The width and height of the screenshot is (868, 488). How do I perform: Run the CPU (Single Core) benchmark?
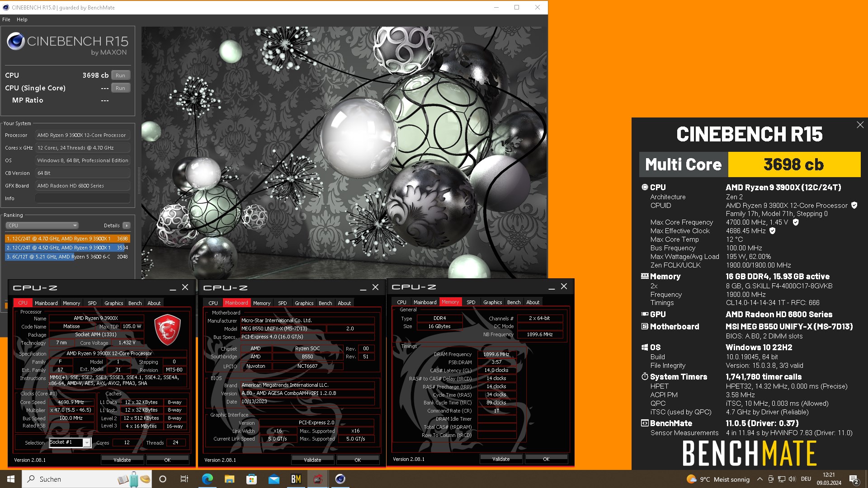[x=120, y=88]
